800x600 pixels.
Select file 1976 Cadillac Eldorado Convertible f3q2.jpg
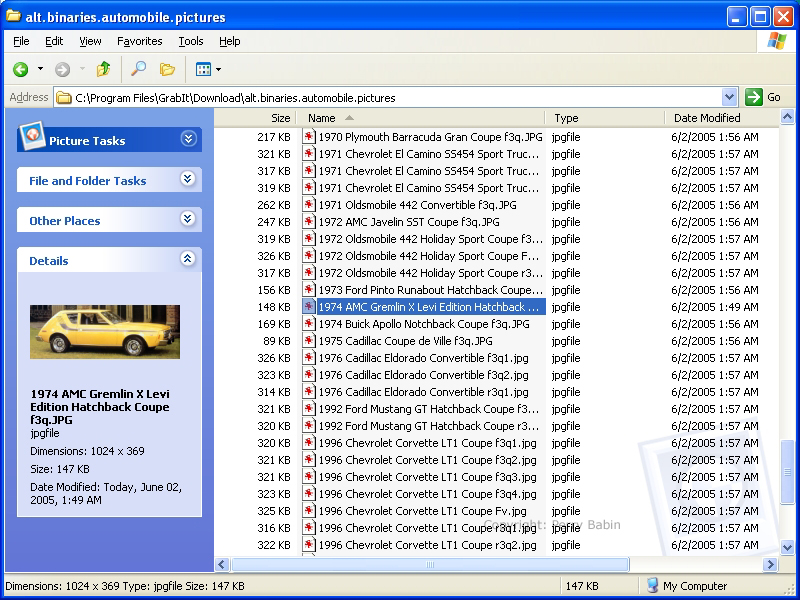click(x=423, y=375)
